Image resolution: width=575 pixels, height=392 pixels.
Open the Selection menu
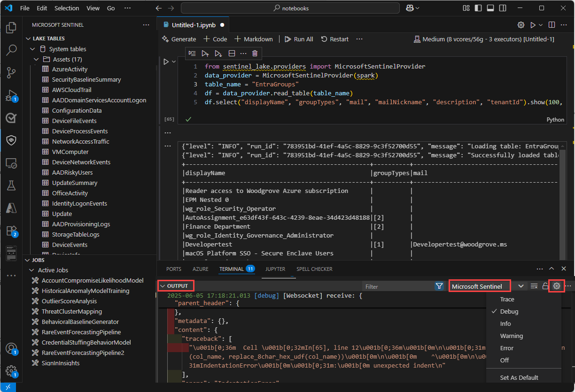[x=67, y=8]
